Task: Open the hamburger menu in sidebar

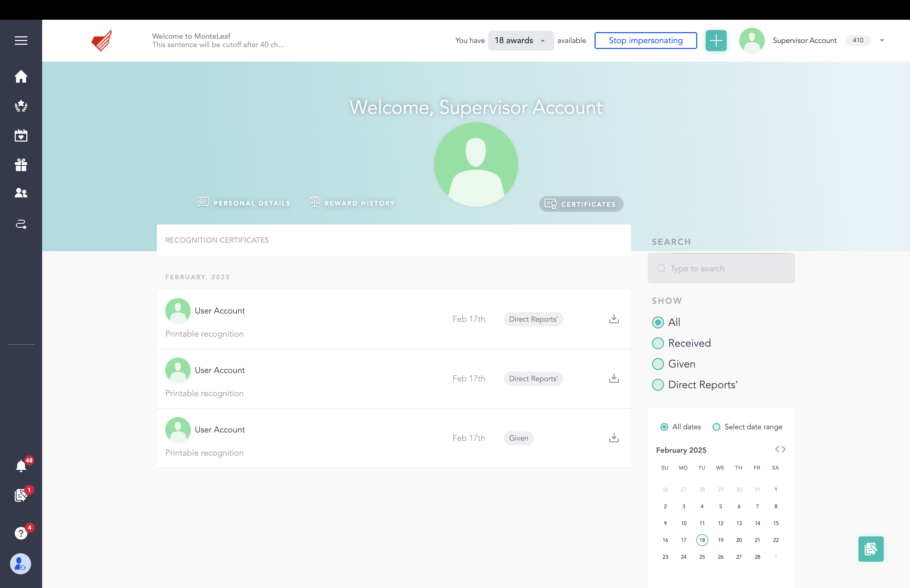Action: [x=21, y=41]
